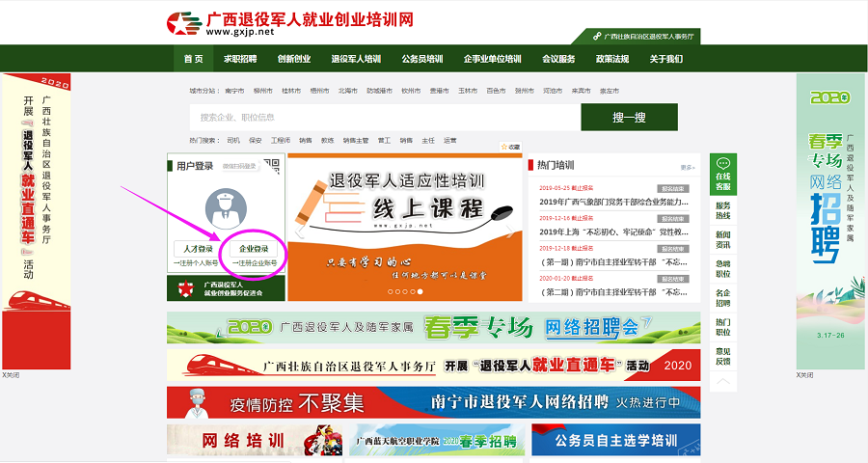Select the 南宁市 city station link

coord(234,91)
